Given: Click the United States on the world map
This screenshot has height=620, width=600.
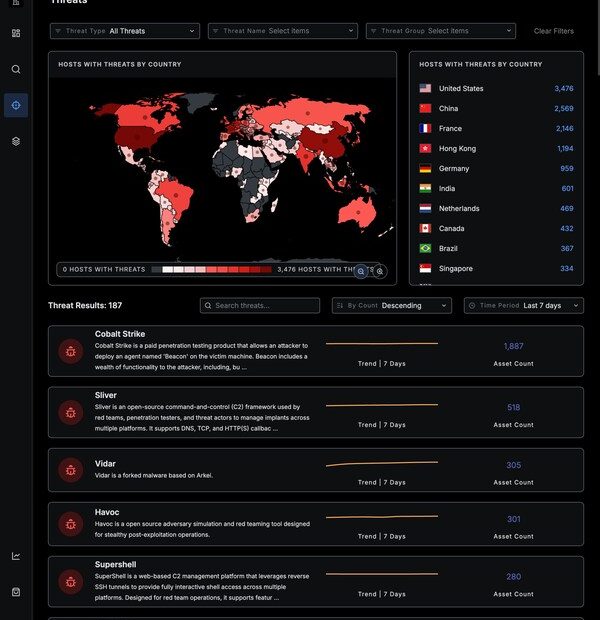Looking at the screenshot, I should [x=138, y=137].
